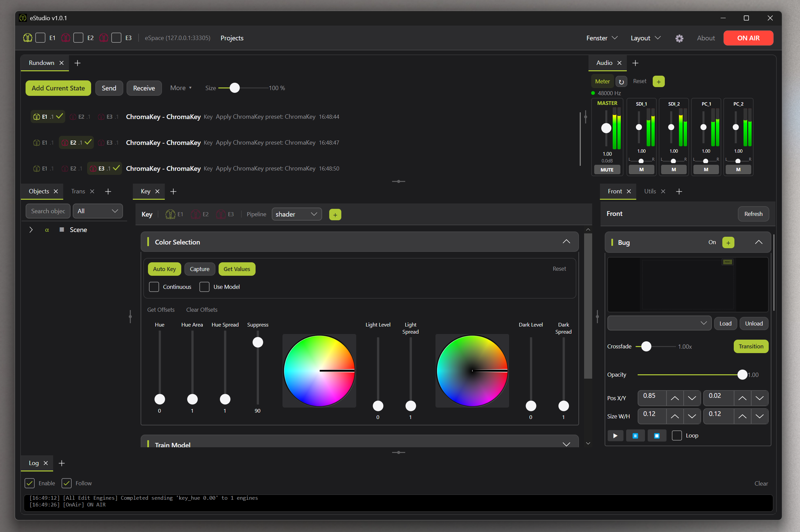Click the Search objects input field
The width and height of the screenshot is (800, 532).
click(48, 211)
